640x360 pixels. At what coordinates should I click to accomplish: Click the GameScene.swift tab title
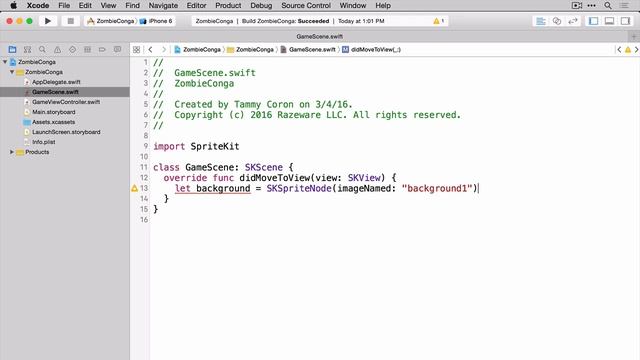pos(320,36)
